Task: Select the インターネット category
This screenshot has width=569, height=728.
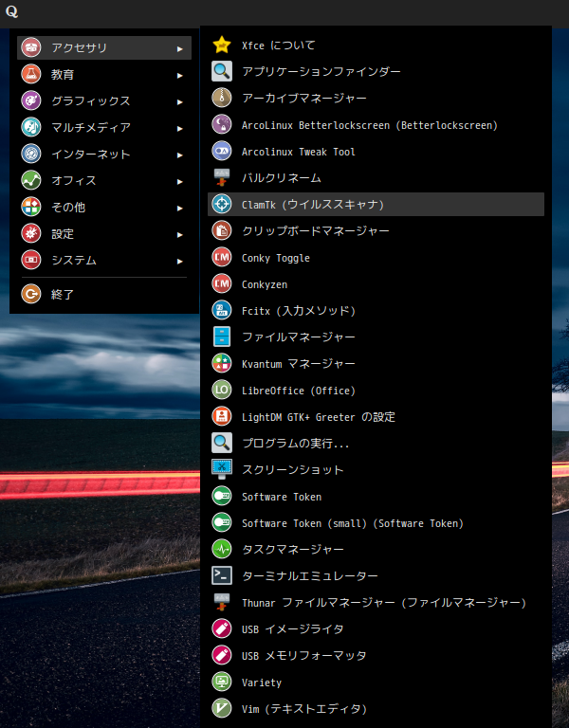Action: pyautogui.click(x=104, y=154)
